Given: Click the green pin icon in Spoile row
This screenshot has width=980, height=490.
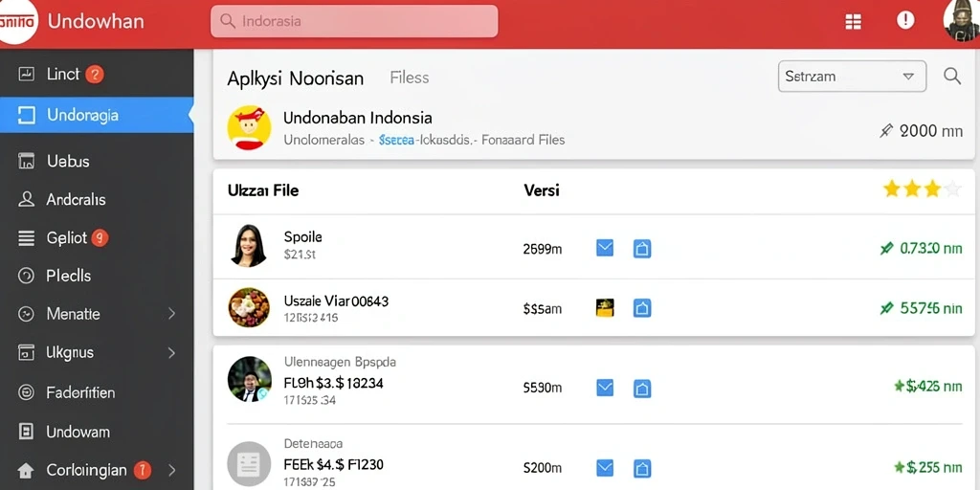Looking at the screenshot, I should click(885, 249).
